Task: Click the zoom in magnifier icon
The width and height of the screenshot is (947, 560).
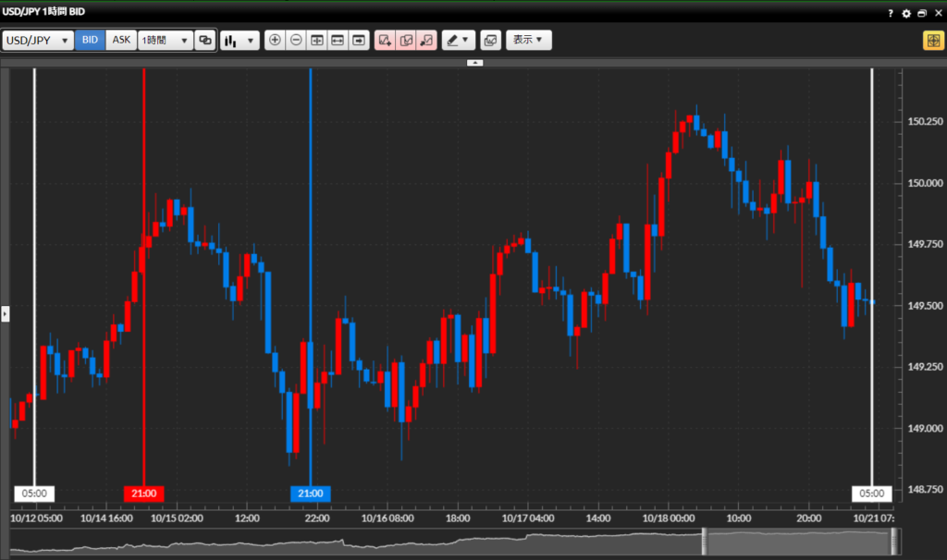Action: [275, 41]
